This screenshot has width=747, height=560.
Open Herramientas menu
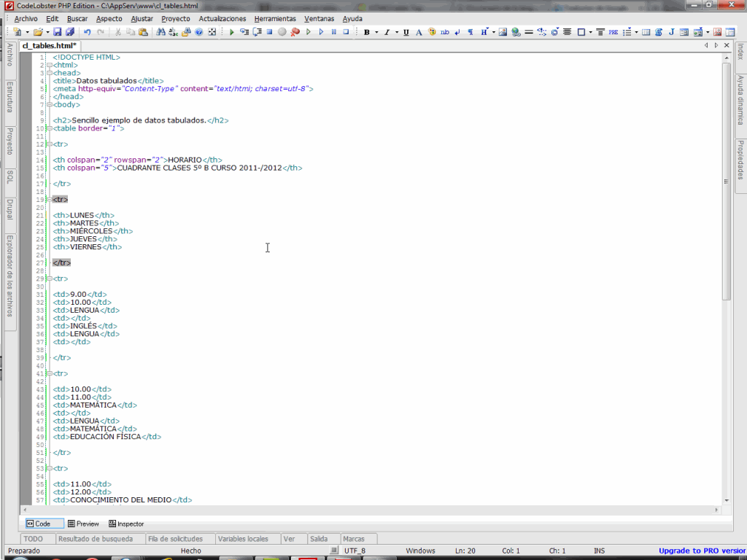[275, 18]
